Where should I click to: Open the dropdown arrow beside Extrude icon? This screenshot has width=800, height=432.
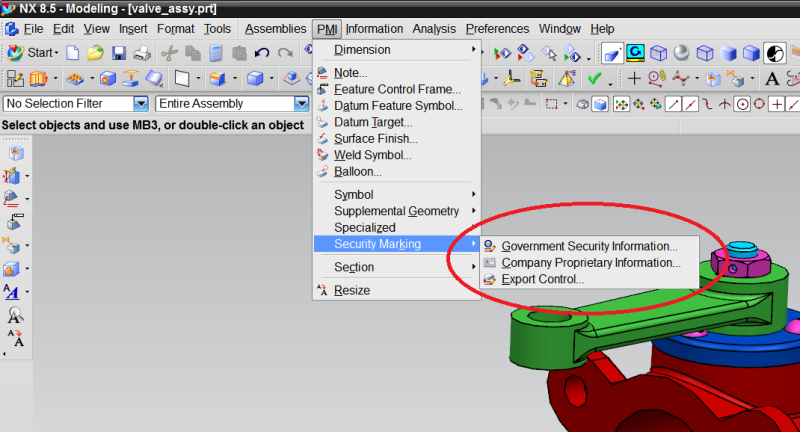(55, 79)
